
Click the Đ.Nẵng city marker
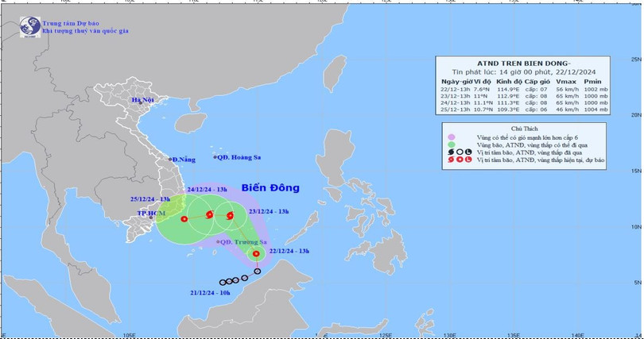pos(169,160)
